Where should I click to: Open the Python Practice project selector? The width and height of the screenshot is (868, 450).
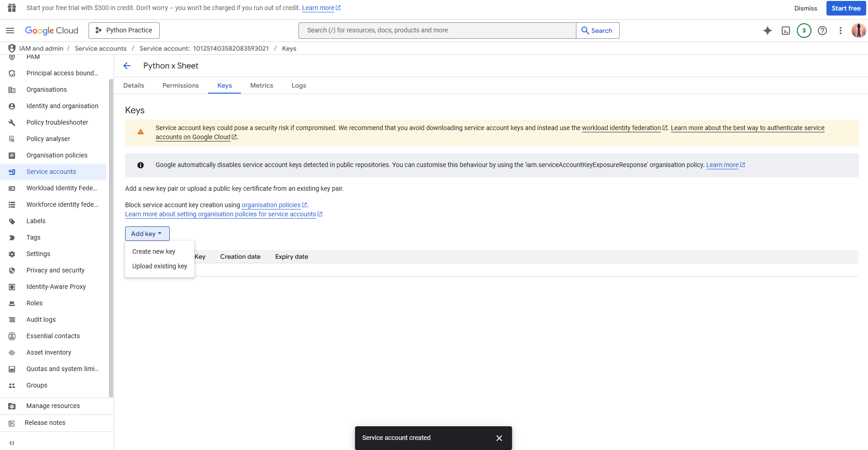pos(124,31)
